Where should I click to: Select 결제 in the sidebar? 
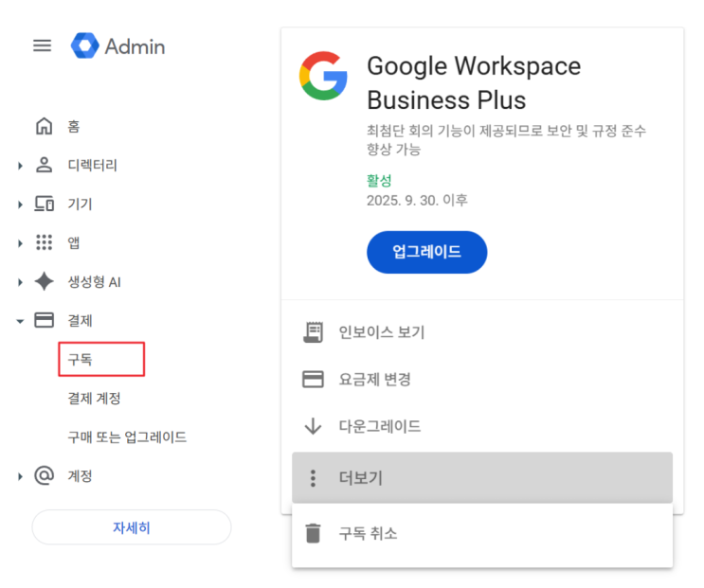(x=80, y=320)
